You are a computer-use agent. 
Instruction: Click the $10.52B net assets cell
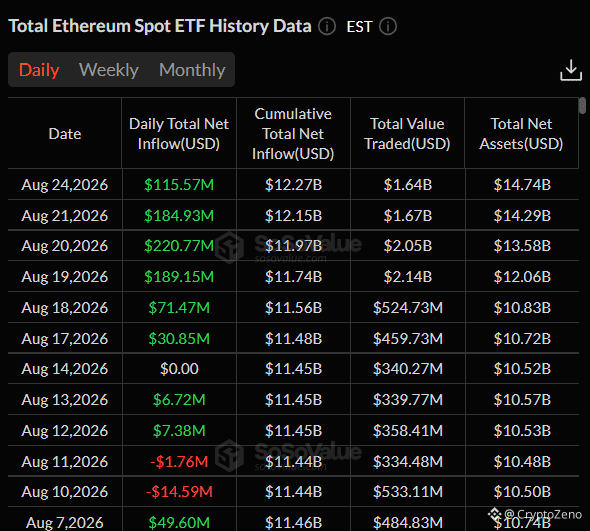tap(522, 369)
